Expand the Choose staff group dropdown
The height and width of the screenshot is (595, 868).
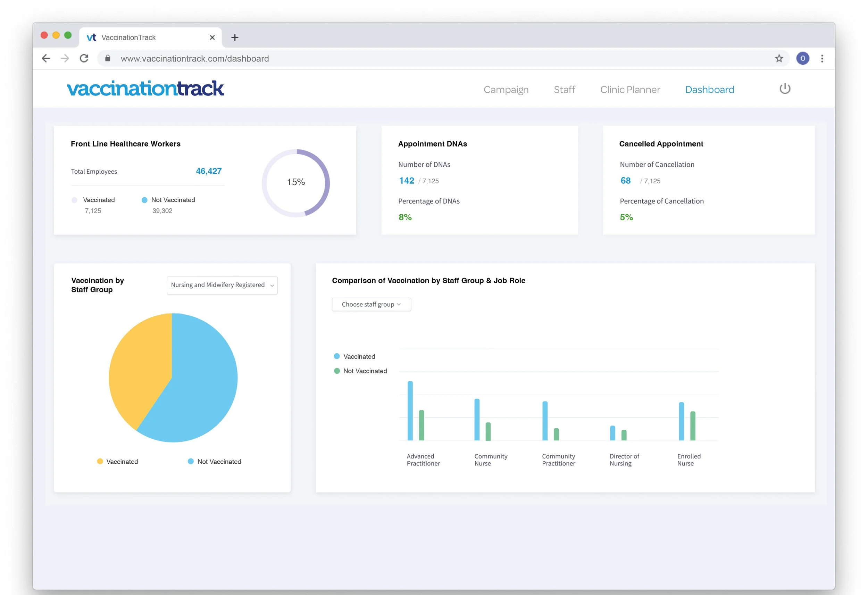point(371,304)
